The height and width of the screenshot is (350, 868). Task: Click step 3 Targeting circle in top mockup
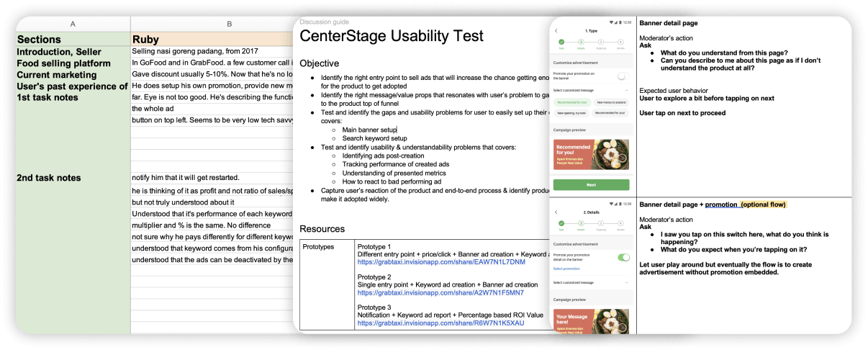600,42
